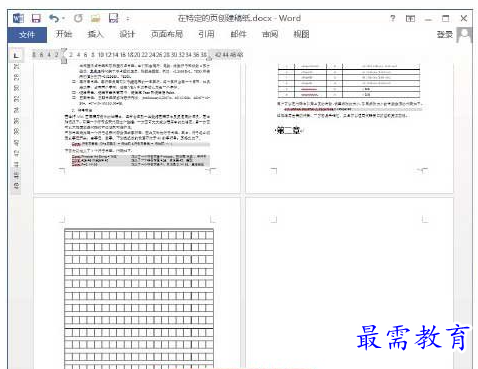
Task: Switch to the 引用 (References) tab
Action: pyautogui.click(x=206, y=34)
